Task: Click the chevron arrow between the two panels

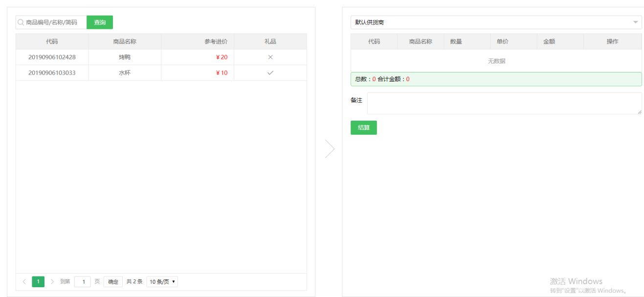Action: [331, 148]
